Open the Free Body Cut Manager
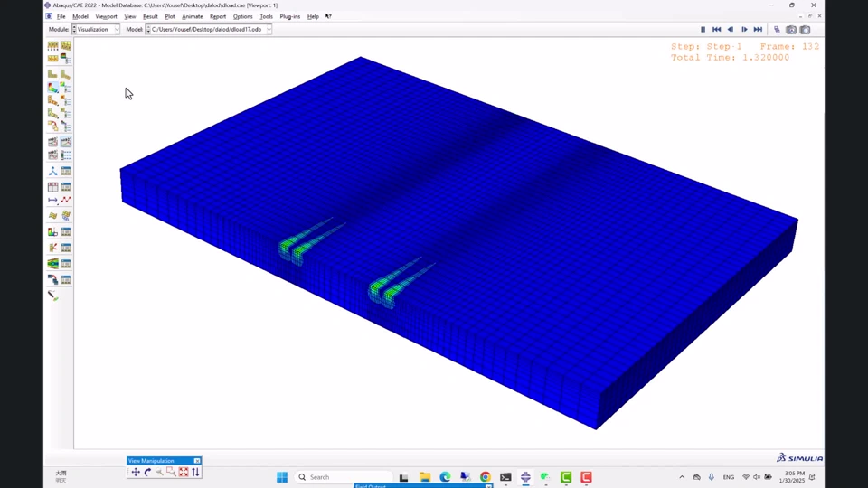Screen dimensions: 868x488 [x=66, y=248]
